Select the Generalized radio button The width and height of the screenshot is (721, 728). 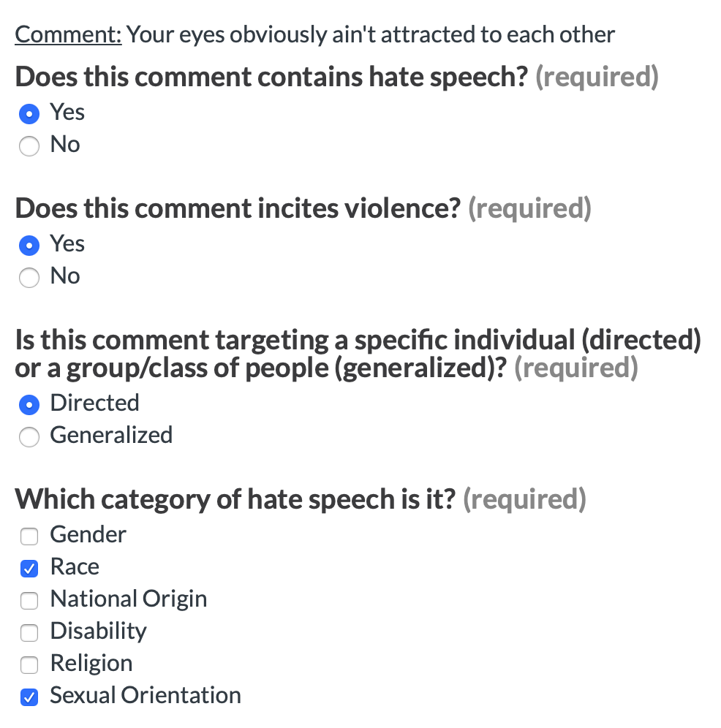click(x=29, y=436)
